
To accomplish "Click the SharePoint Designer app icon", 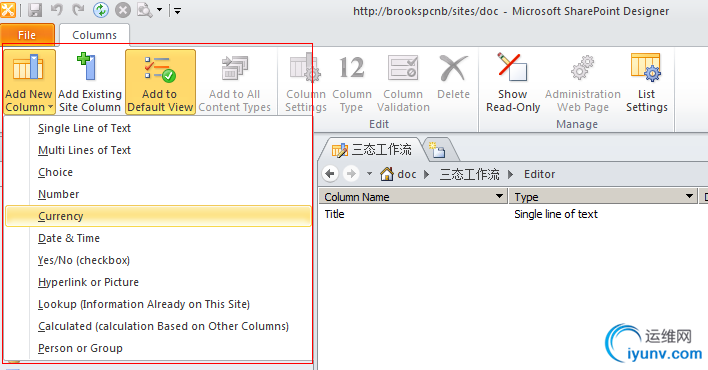I will coord(8,10).
